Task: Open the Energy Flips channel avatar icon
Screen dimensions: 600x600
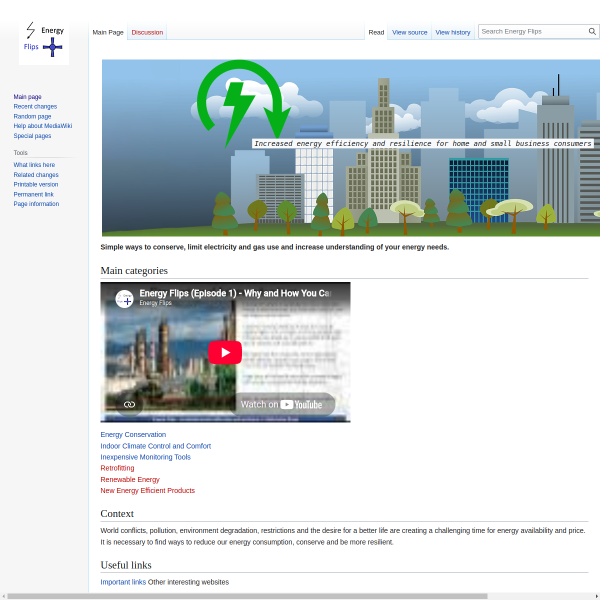Action: tap(124, 299)
